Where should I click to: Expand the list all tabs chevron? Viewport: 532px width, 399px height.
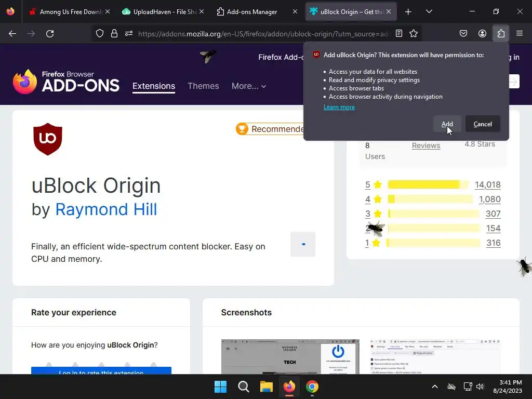429,11
